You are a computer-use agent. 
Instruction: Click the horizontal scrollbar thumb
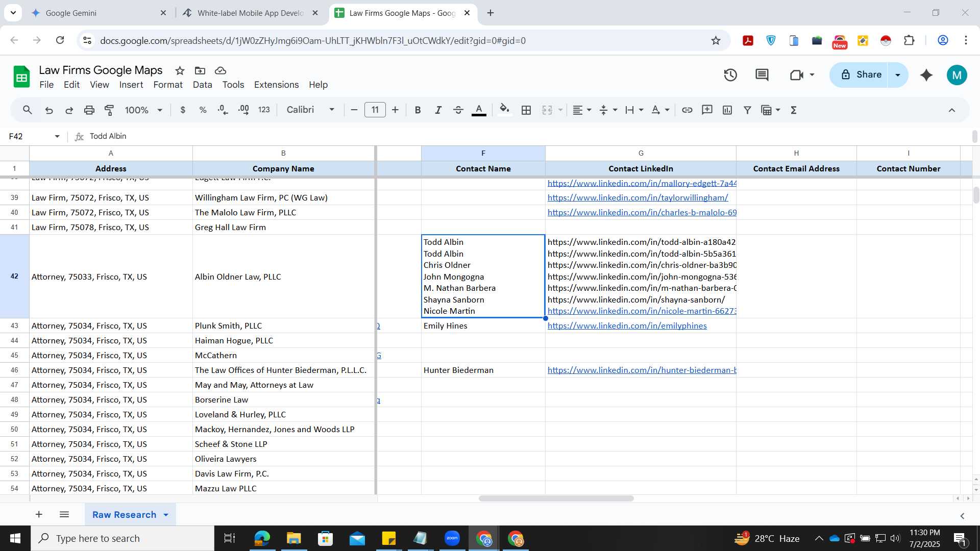pyautogui.click(x=556, y=498)
